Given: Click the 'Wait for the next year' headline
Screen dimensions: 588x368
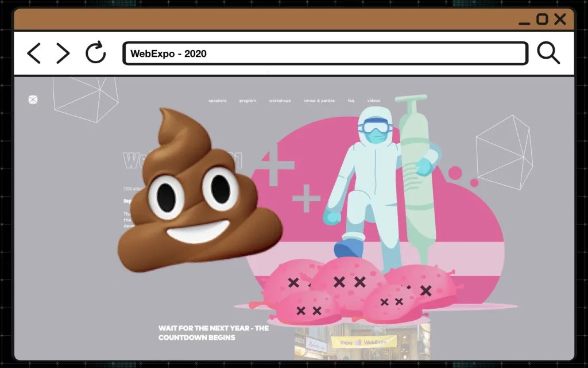Looking at the screenshot, I should (214, 332).
